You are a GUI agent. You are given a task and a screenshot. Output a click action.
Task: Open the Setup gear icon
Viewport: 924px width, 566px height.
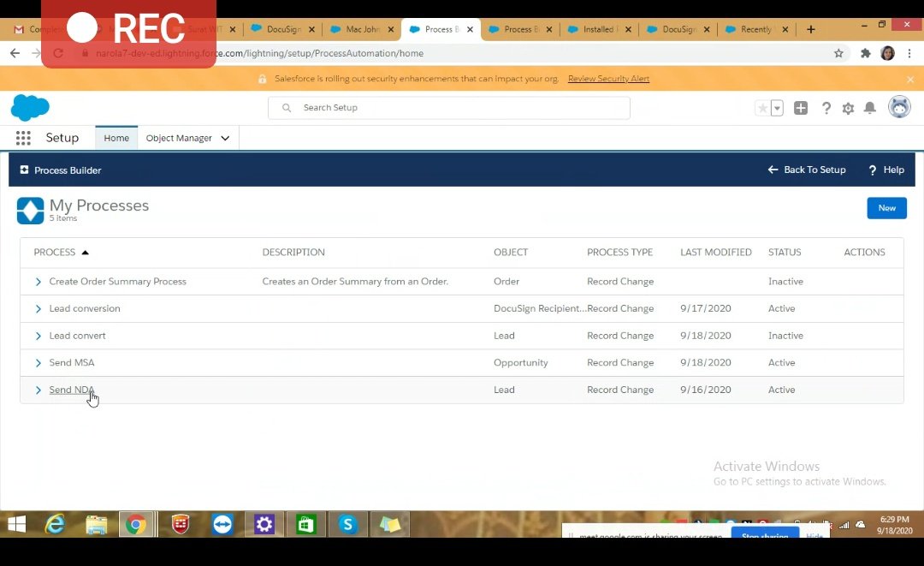848,109
